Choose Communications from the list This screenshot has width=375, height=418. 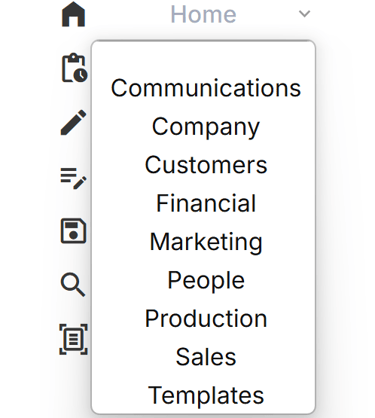[206, 88]
